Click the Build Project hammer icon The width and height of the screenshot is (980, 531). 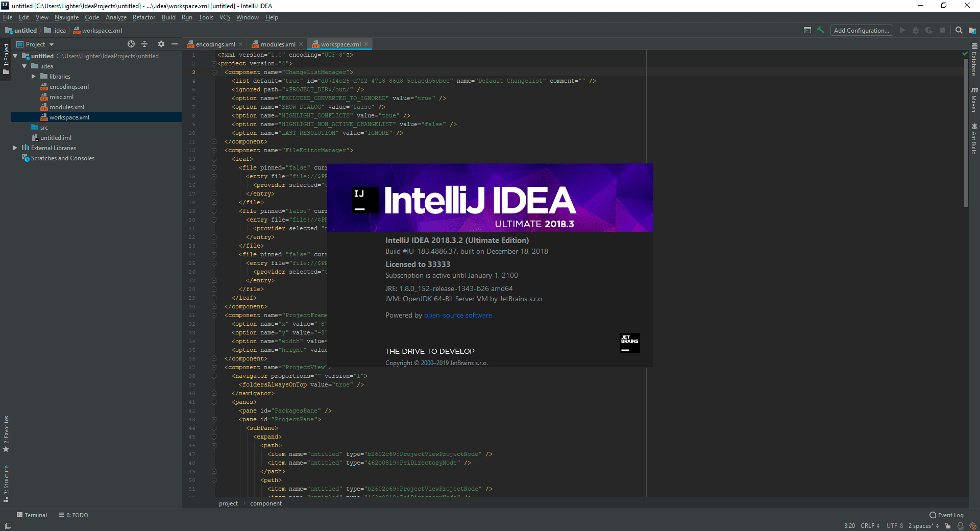(x=821, y=30)
